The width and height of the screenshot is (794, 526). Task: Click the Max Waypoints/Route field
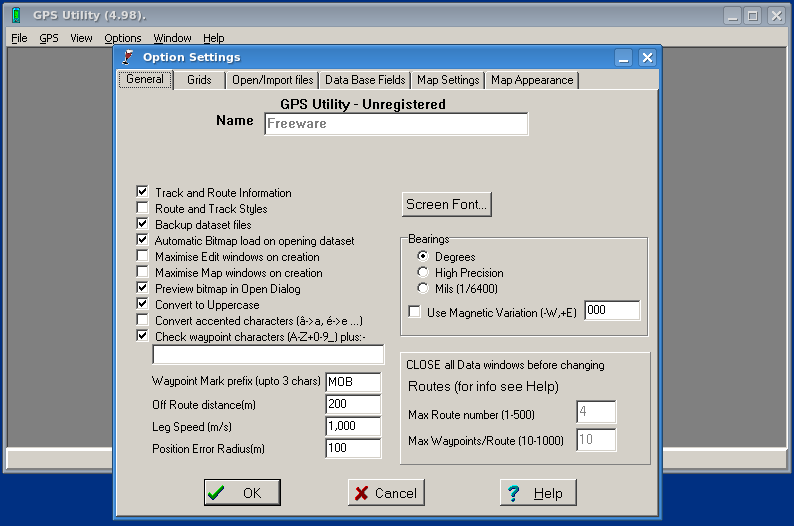tap(596, 440)
